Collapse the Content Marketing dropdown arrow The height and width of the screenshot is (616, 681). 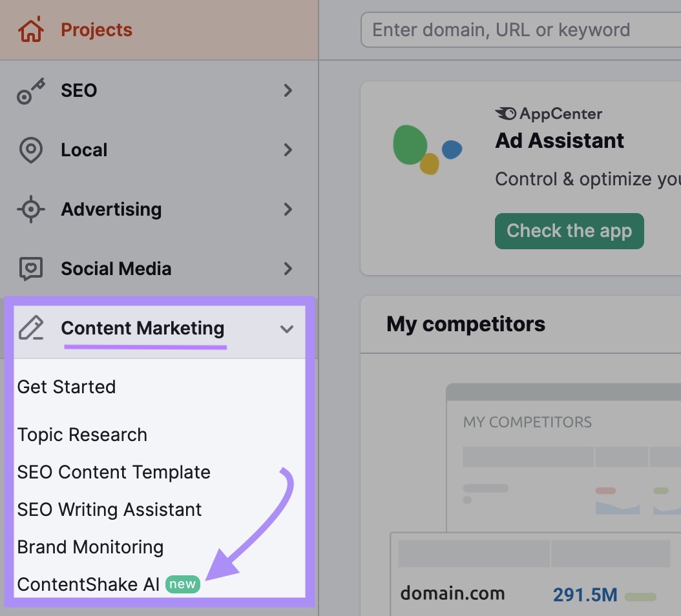287,329
